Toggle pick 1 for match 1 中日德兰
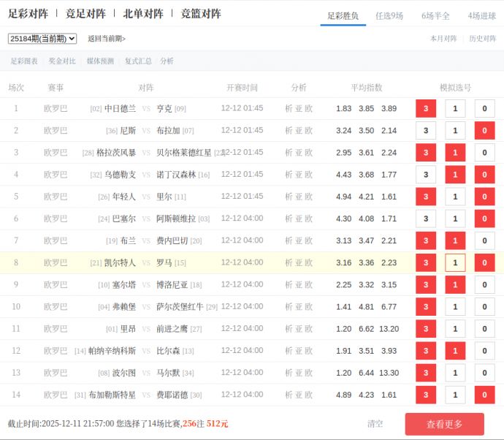Screen dimensions: 504x440 coord(455,109)
